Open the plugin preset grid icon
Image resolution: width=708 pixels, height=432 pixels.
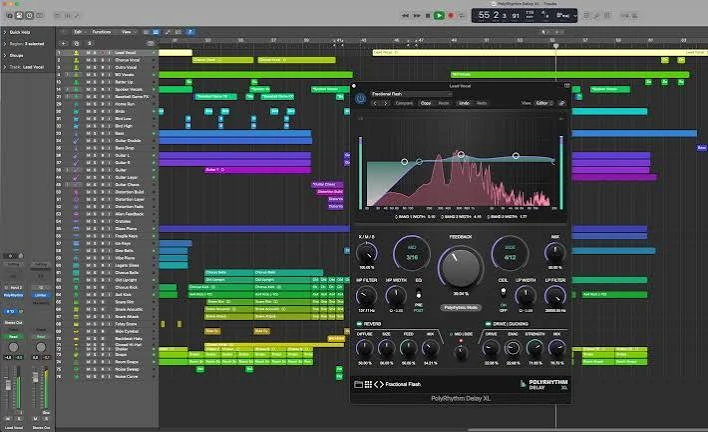(x=368, y=384)
